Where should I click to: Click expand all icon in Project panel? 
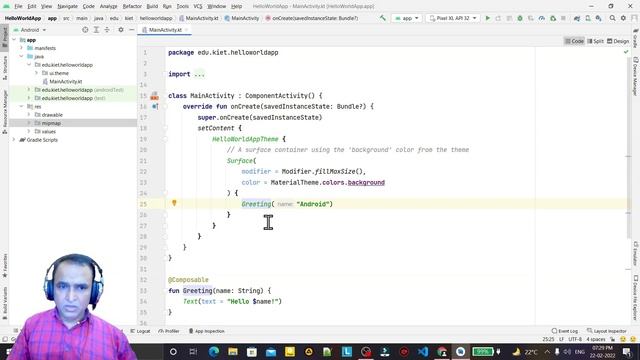(x=96, y=30)
